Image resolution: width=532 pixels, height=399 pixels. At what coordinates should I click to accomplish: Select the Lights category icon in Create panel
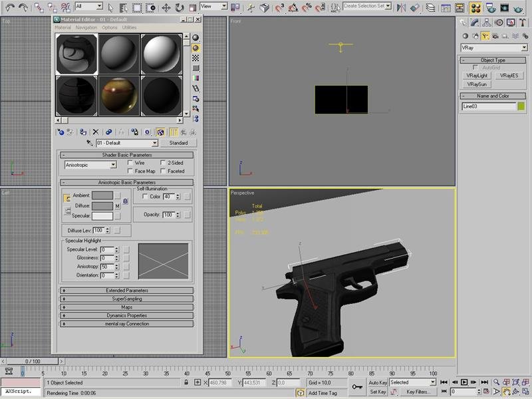tap(485, 36)
